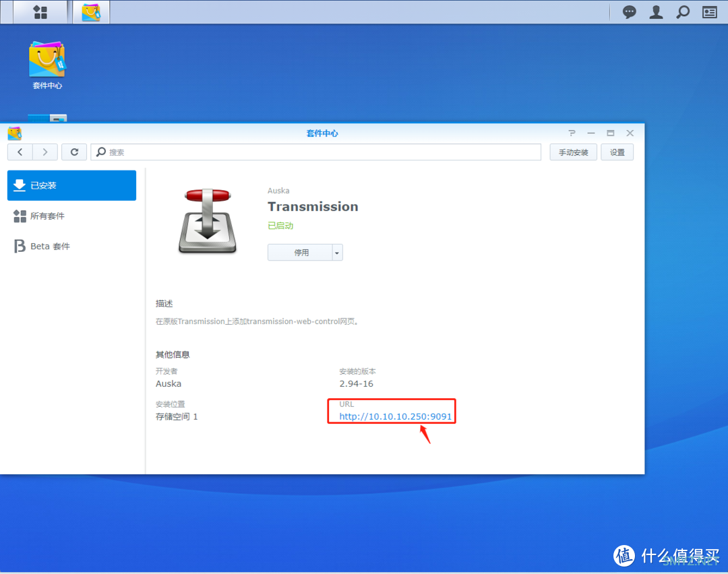
Task: Open the notifications speech bubble icon
Action: click(629, 12)
